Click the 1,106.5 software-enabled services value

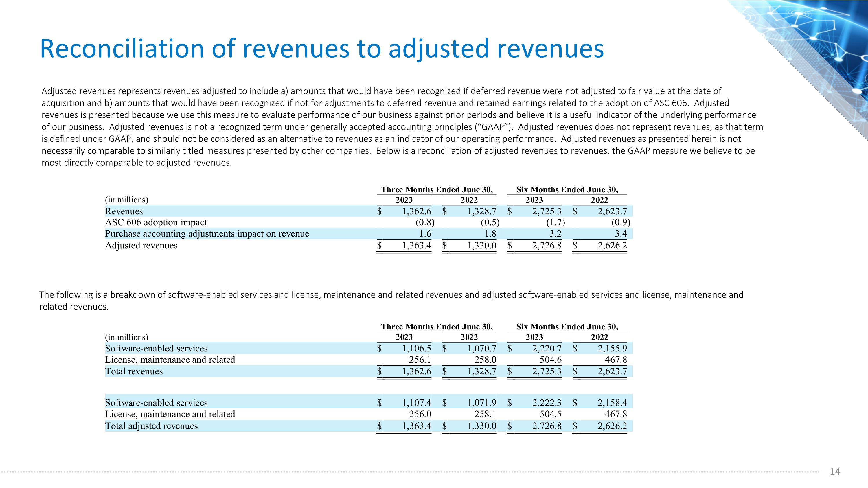click(416, 348)
